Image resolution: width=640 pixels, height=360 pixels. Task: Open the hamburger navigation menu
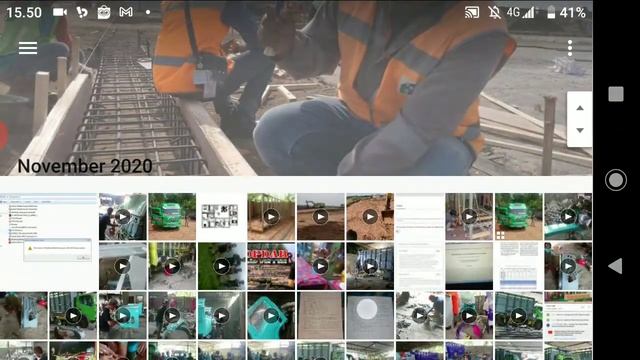(x=28, y=48)
